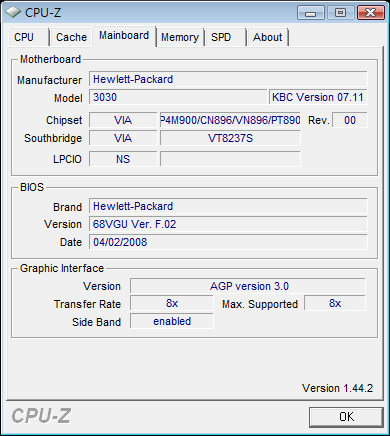The image size is (390, 436).
Task: Click the Model field showing 3030
Action: click(x=178, y=97)
